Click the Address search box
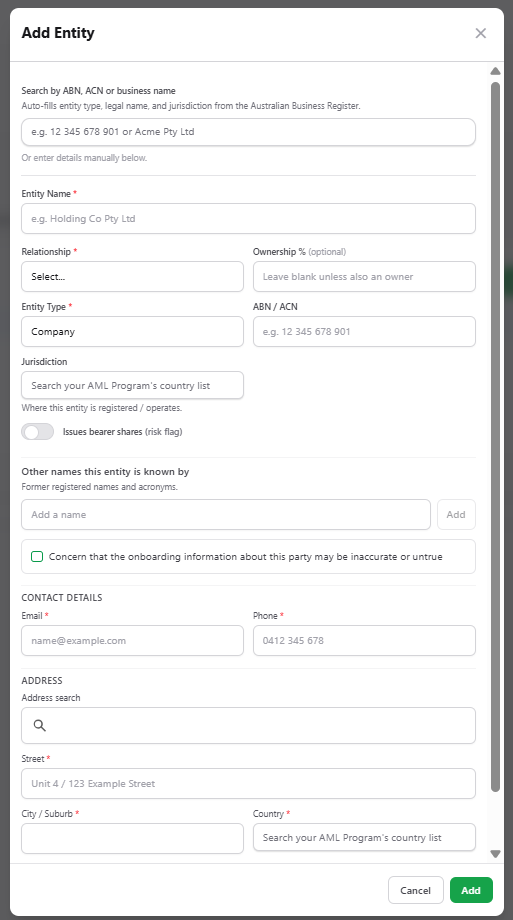The height and width of the screenshot is (920, 513). coord(248,726)
